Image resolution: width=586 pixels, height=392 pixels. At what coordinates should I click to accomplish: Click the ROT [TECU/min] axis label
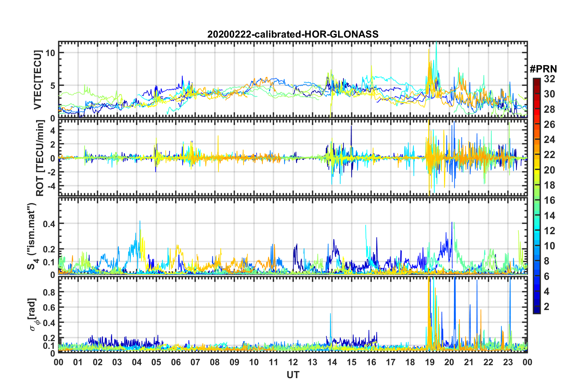pos(40,158)
